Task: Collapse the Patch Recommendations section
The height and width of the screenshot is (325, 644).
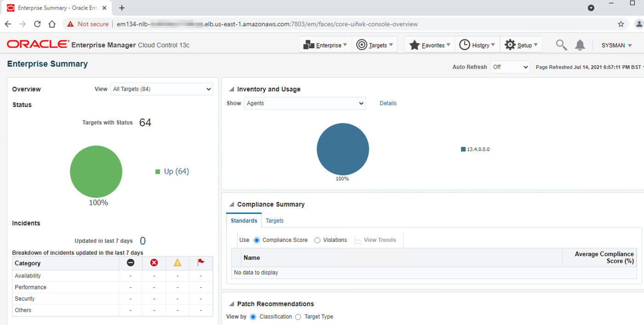Action: click(x=232, y=304)
